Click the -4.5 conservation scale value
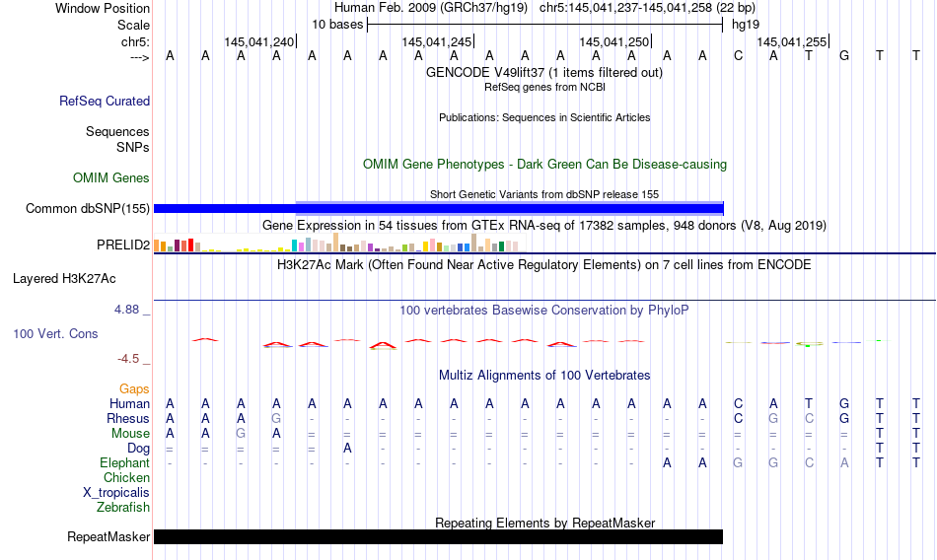Screen dimensions: 937x560 (x=128, y=359)
